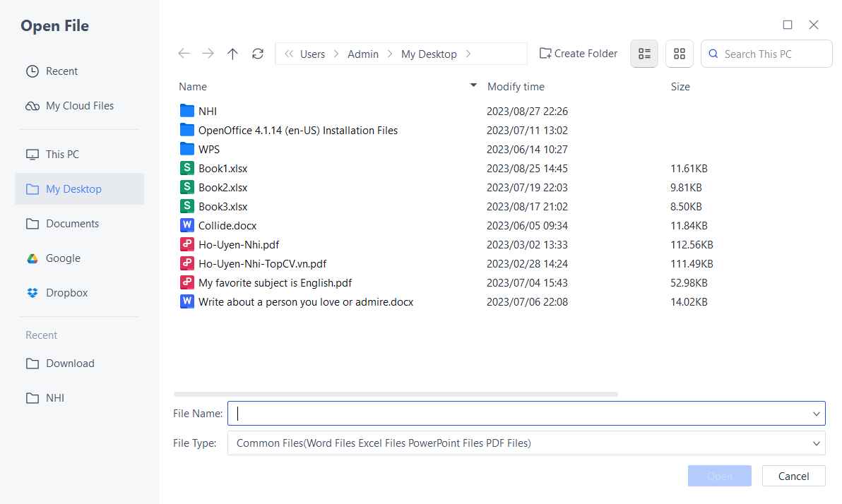842x504 pixels.
Task: Click the Ho-Uyen-Nhi-TopCV.vn.pdf PDF icon
Action: (187, 263)
